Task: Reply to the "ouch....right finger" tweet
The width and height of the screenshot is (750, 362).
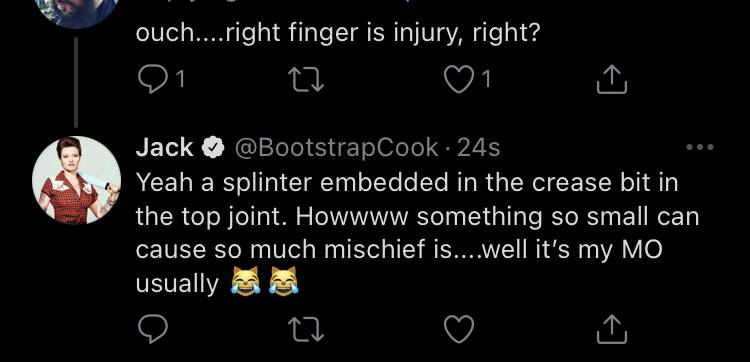Action: coord(153,78)
